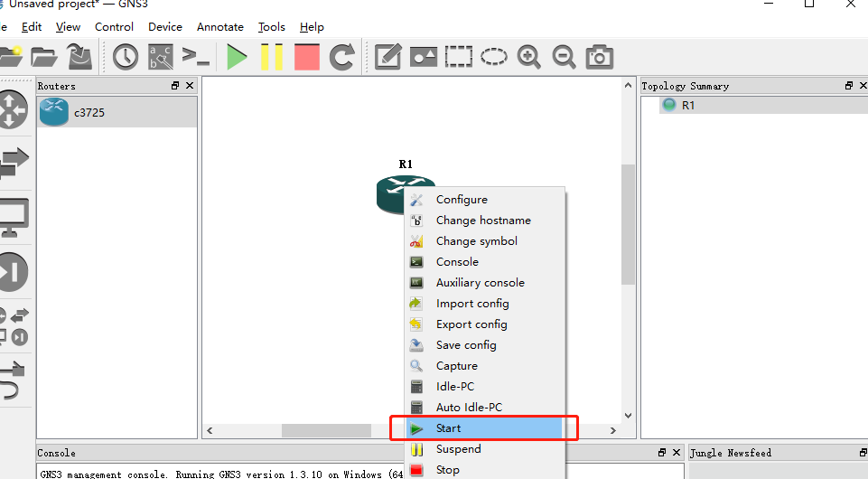Screen dimensions: 868x479
Task: Choose Capture in the context menu
Action: coord(484,365)
